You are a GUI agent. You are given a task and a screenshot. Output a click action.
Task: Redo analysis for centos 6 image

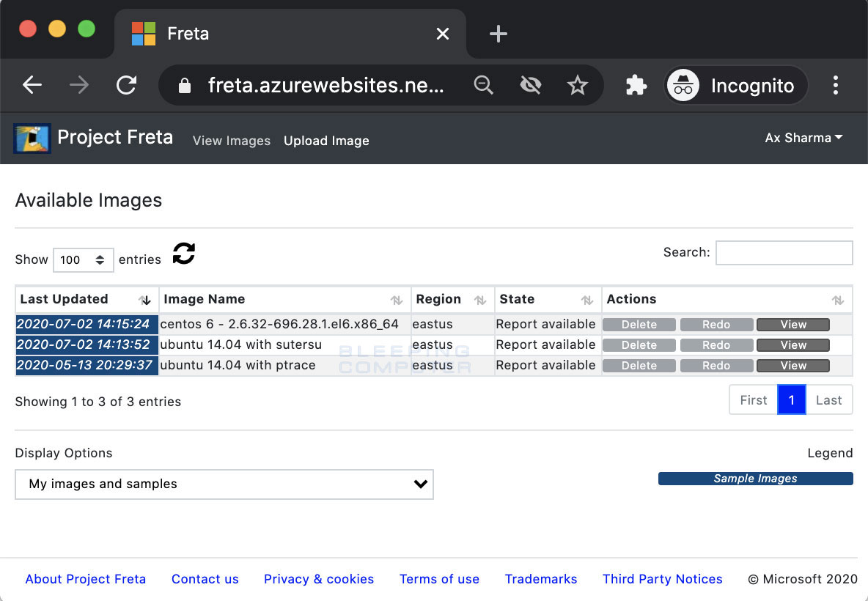pos(716,325)
